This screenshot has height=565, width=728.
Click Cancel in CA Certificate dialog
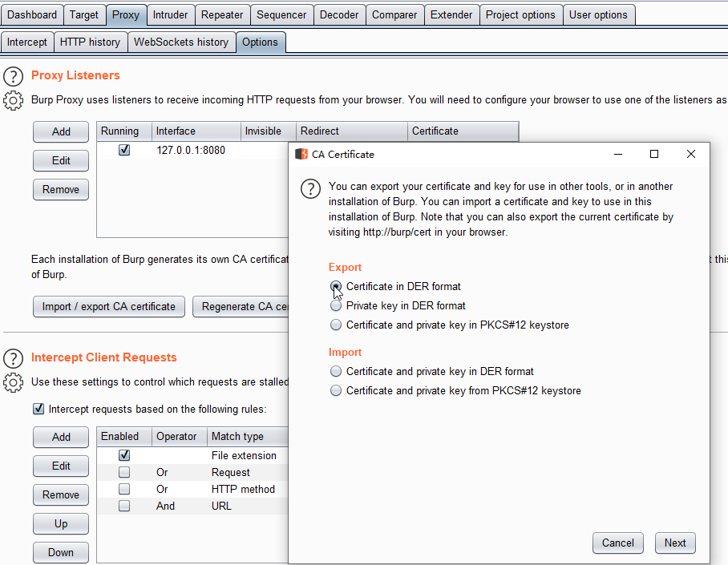pyautogui.click(x=618, y=543)
